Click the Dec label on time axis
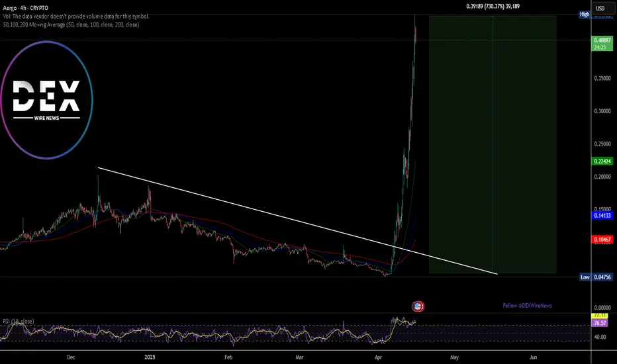 pos(71,357)
